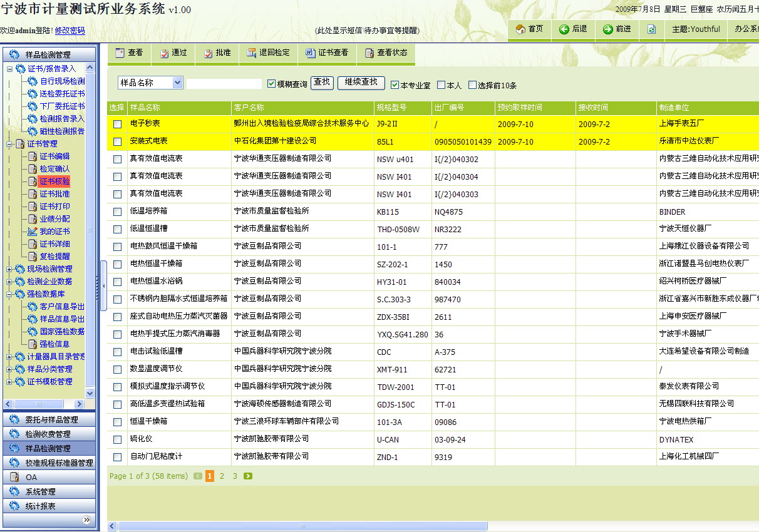759x532 pixels.
Task: Click the 修改密码 link
Action: [x=70, y=31]
